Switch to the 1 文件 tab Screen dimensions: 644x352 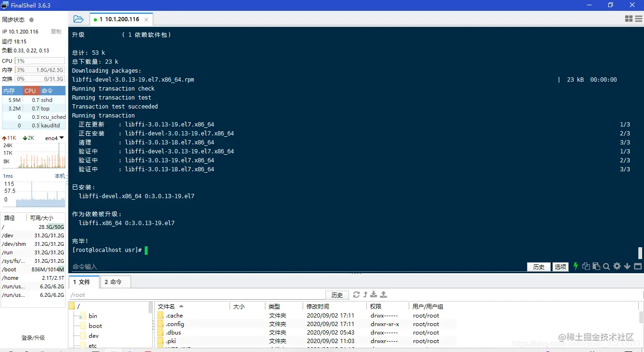(84, 282)
